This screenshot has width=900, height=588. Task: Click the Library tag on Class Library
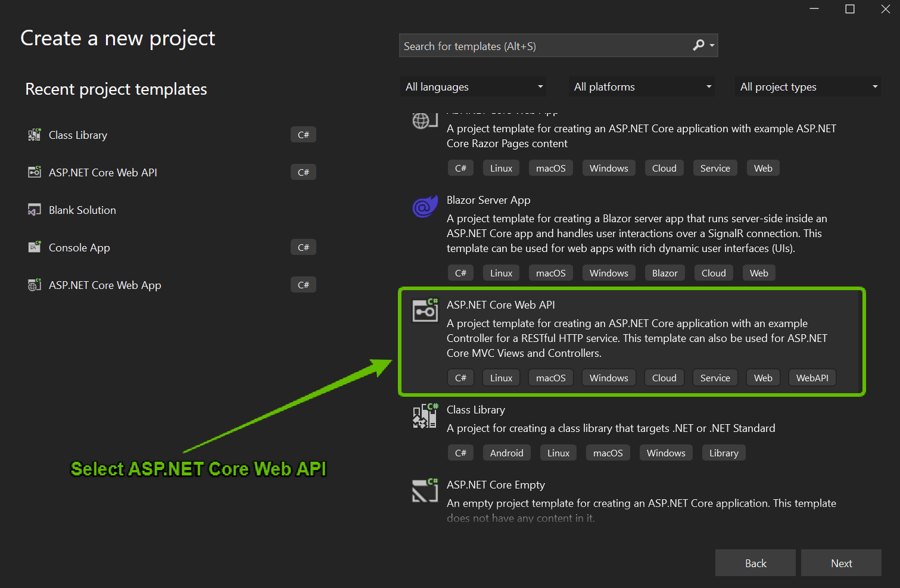tap(724, 453)
